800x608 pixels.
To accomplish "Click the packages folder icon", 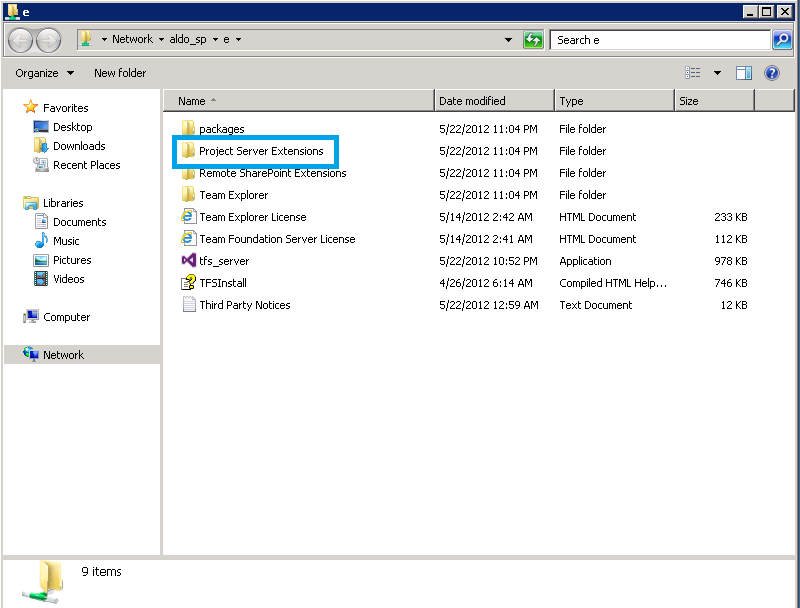I will 188,128.
